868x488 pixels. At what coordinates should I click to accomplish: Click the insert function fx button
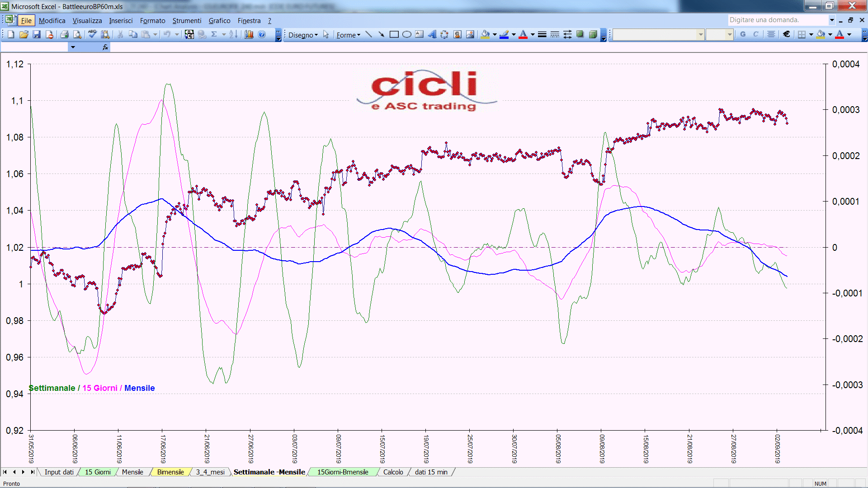click(x=105, y=47)
